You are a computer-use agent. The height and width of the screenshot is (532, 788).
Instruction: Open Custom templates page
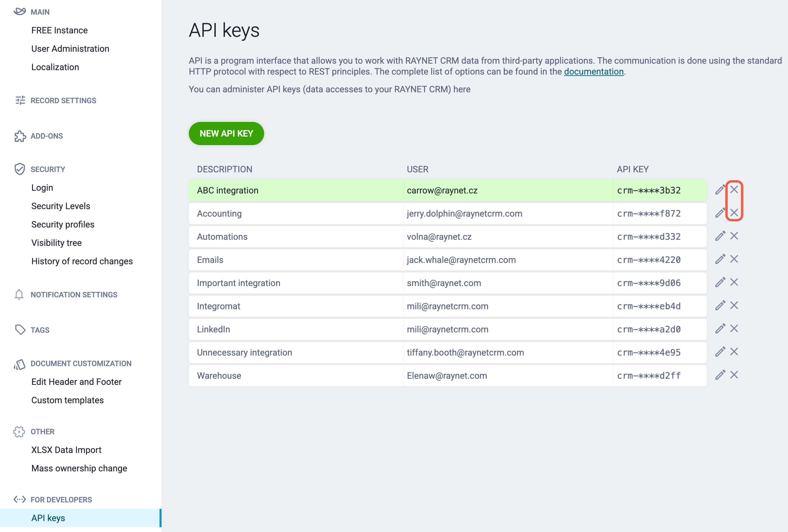click(x=67, y=400)
